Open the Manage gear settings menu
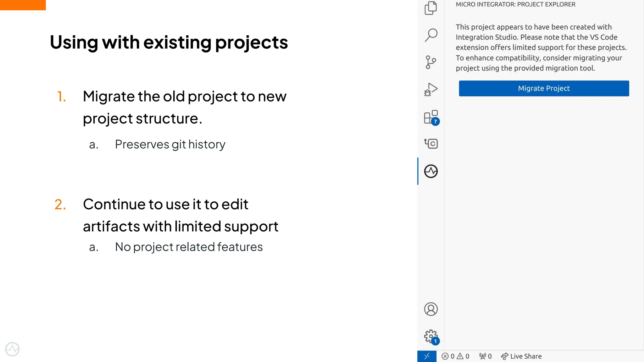 tap(431, 336)
